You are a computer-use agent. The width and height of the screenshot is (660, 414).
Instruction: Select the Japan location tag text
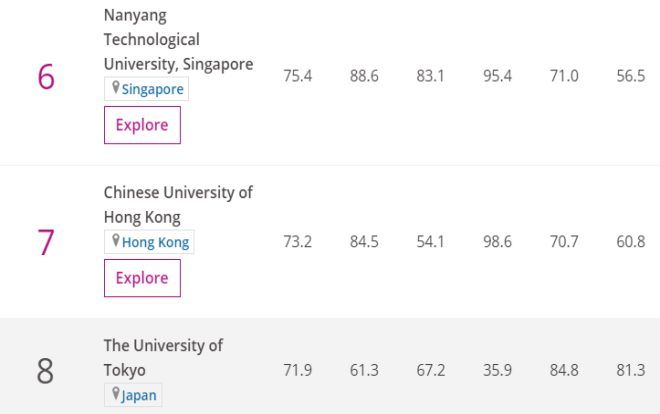(x=139, y=396)
